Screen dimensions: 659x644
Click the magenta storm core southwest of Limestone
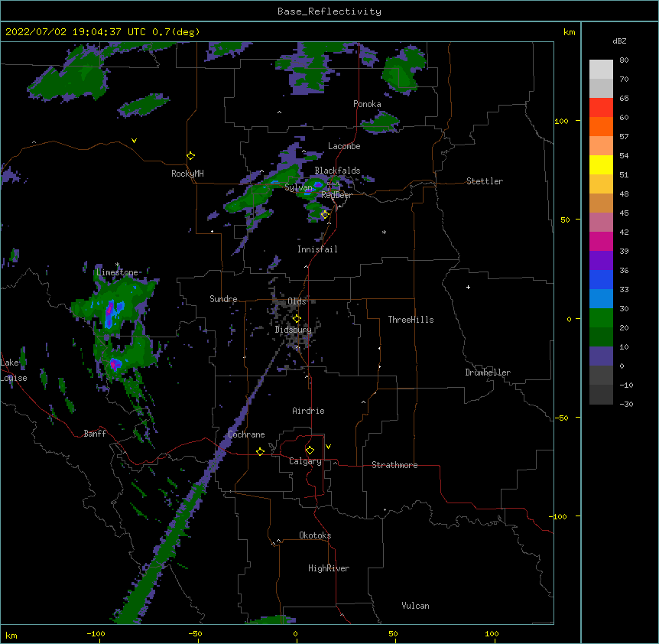coord(109,311)
